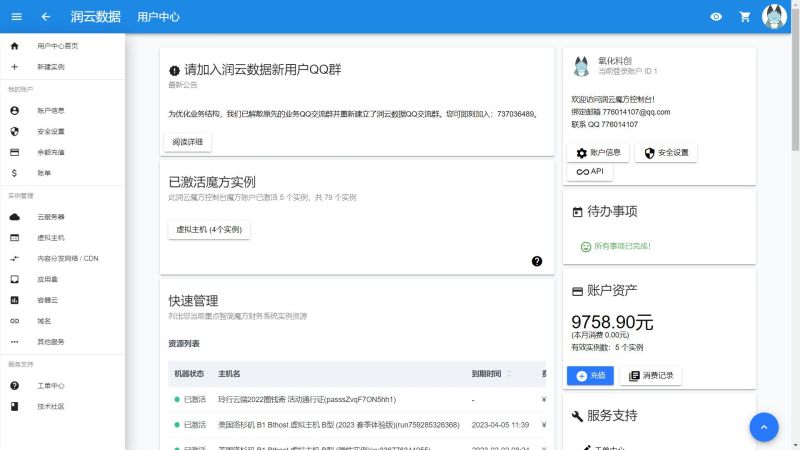Open 安全设置 in the sidebar
Viewport: 800px width, 450px height.
point(62,132)
